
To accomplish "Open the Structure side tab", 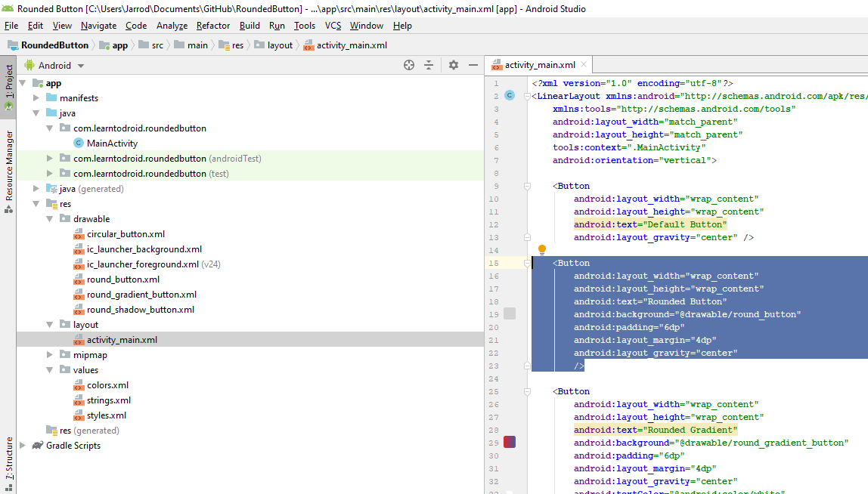I will click(9, 464).
